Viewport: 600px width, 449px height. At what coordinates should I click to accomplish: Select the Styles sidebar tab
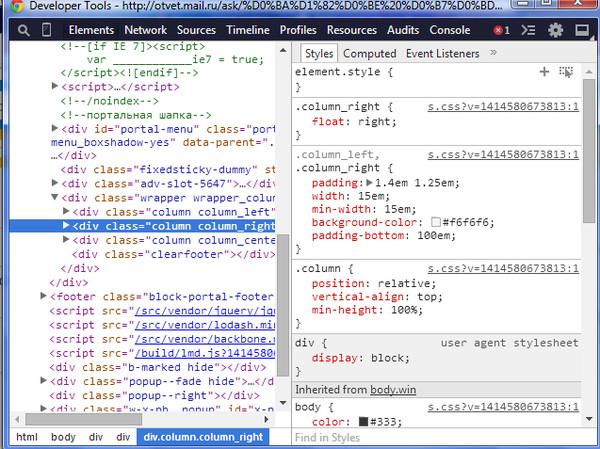[x=319, y=54]
